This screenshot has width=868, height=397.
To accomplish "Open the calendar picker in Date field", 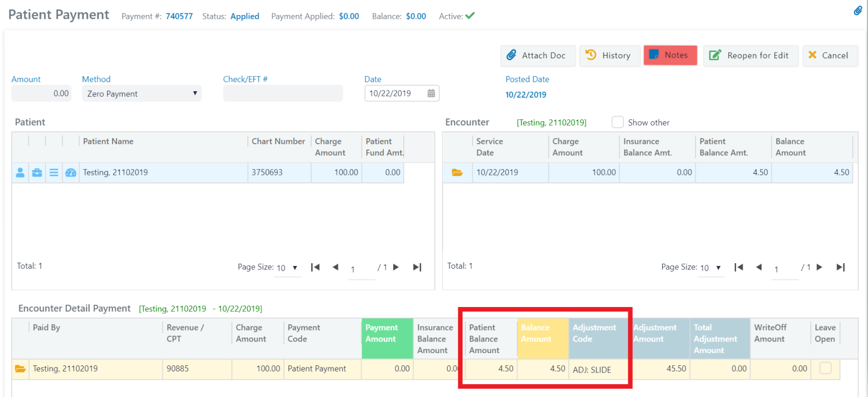I will (431, 93).
